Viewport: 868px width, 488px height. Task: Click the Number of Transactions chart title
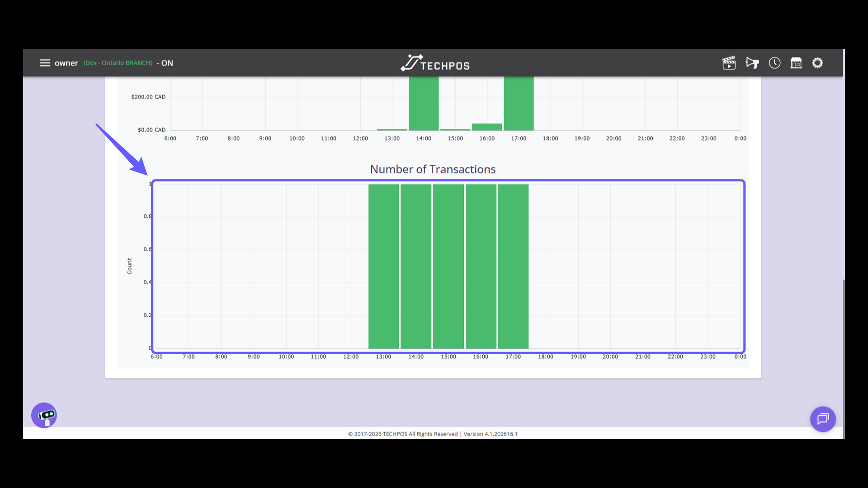(x=433, y=169)
